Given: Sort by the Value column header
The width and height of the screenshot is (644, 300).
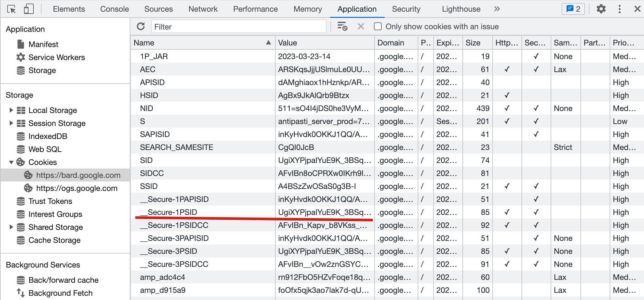Looking at the screenshot, I should pos(325,43).
